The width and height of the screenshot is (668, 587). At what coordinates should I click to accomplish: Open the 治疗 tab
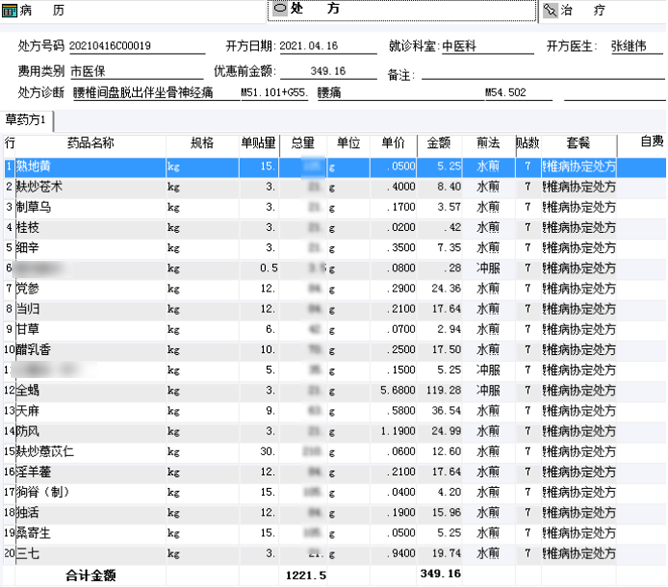point(603,10)
